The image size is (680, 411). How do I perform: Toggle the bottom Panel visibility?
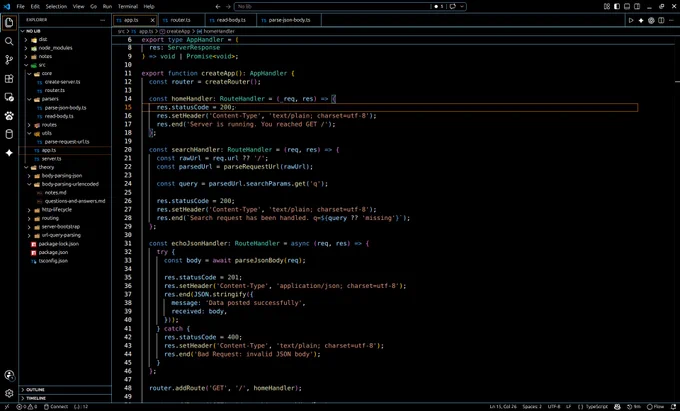[x=627, y=7]
